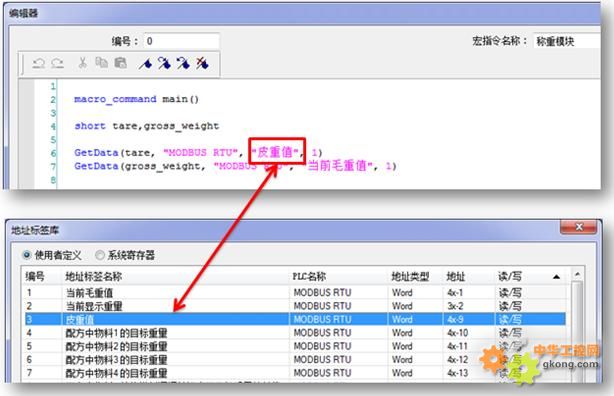Click the Word type cell in row 2
614x396 pixels.
click(402, 306)
